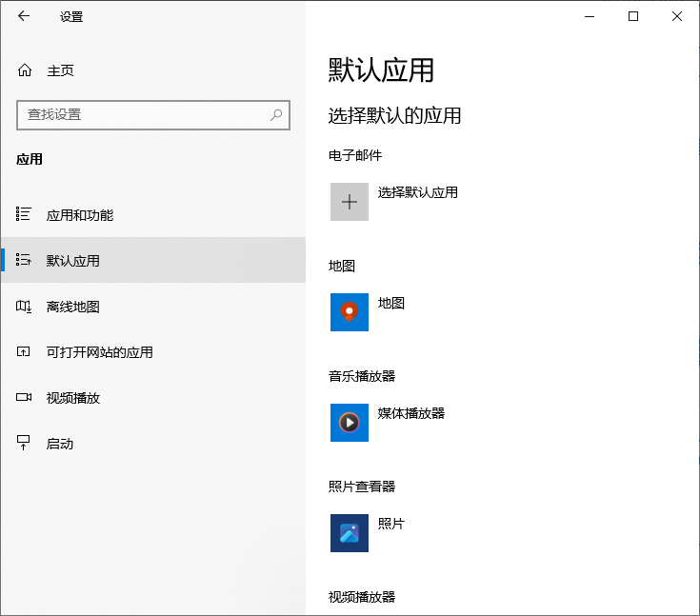Screen dimensions: 700x616
Task: Click the 电子邮件 section label
Action: click(355, 155)
